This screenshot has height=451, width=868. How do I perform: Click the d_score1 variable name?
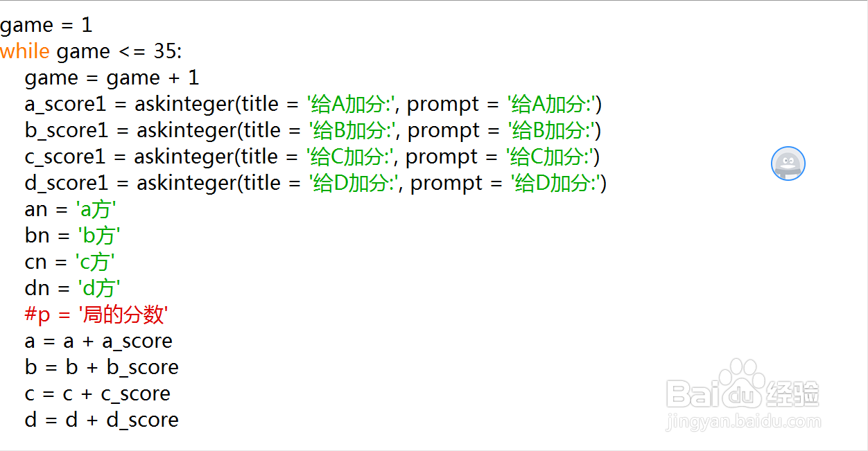66,183
